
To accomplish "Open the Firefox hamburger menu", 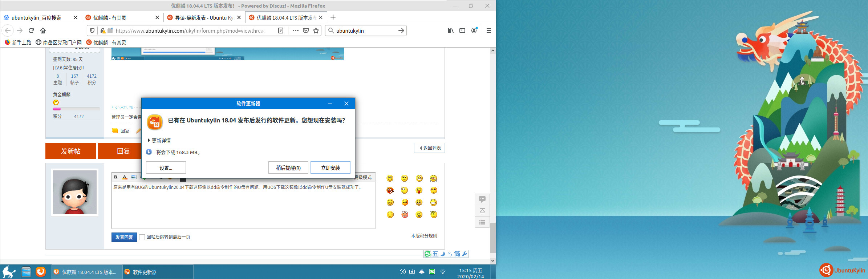I will point(488,31).
